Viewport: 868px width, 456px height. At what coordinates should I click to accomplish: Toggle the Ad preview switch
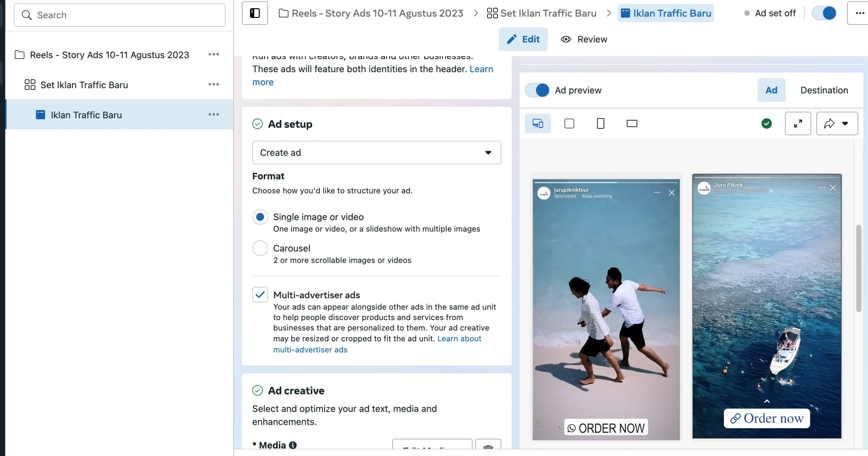537,90
